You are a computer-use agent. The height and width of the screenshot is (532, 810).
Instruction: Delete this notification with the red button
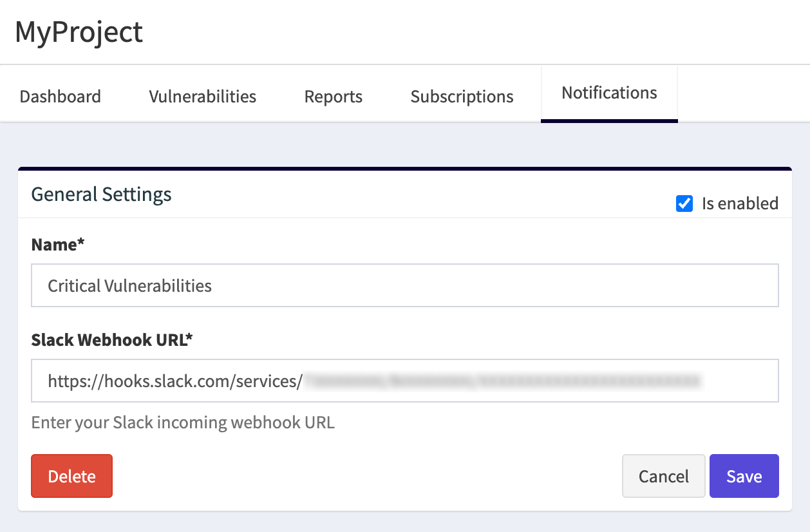(71, 476)
